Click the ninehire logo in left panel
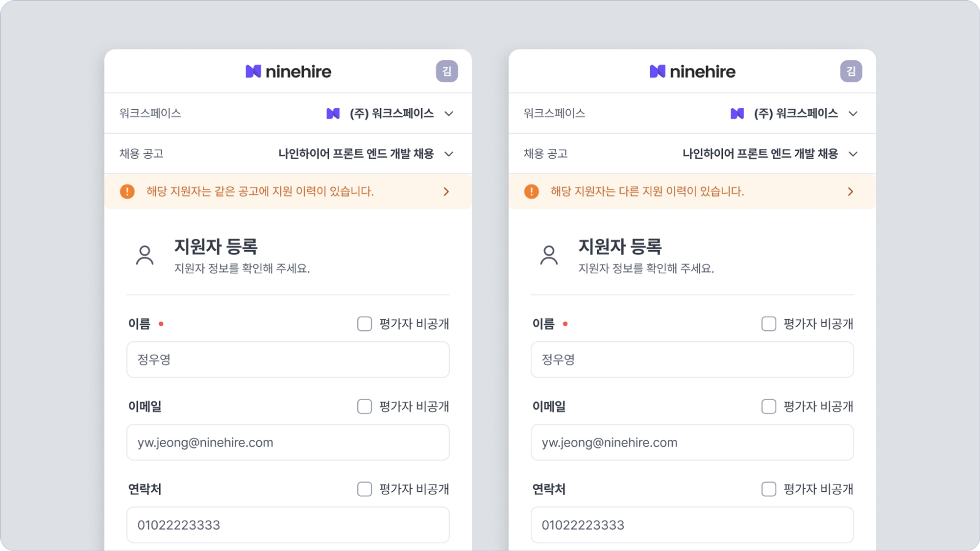 [x=288, y=72]
